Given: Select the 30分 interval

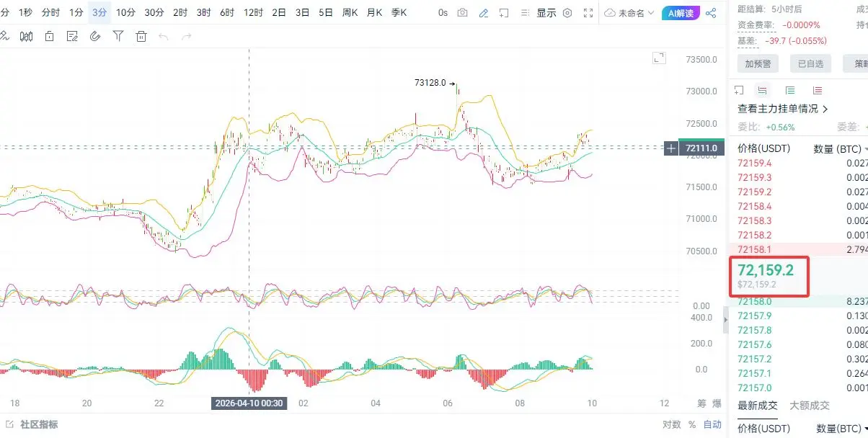Looking at the screenshot, I should [x=154, y=12].
